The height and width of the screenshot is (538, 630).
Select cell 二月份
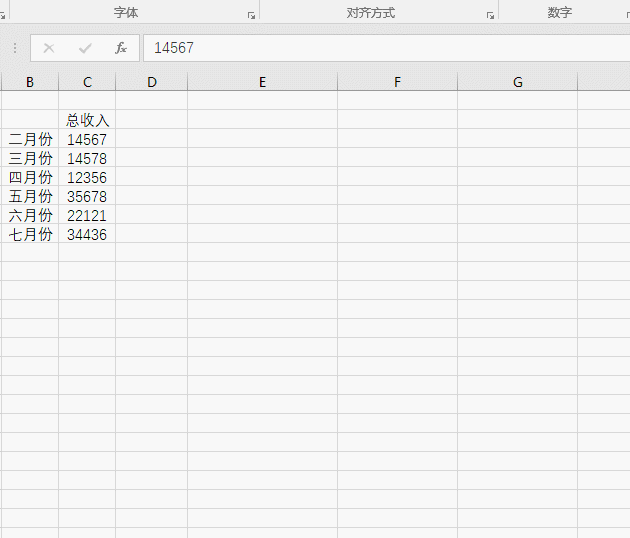30,139
